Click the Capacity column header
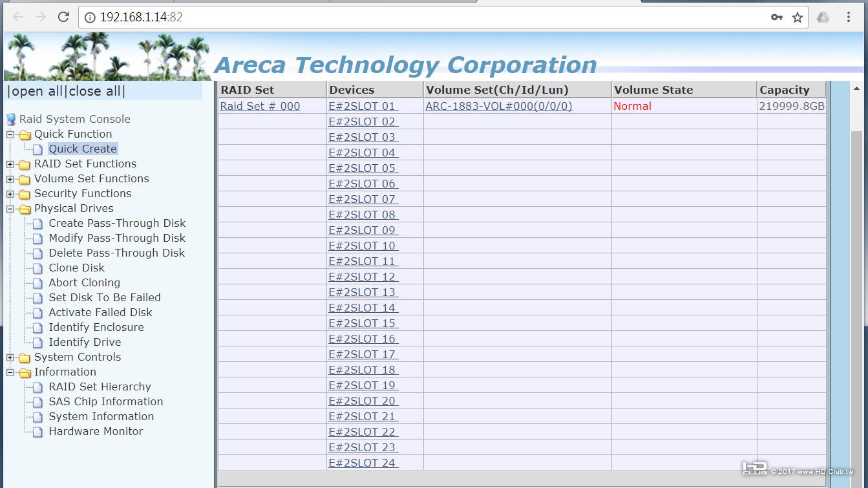The width and height of the screenshot is (868, 488). tap(792, 90)
